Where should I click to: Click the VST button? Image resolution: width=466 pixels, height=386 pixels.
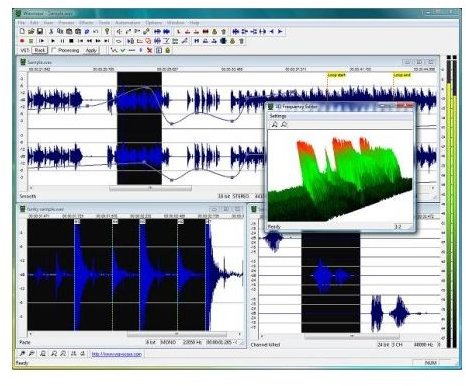25,50
